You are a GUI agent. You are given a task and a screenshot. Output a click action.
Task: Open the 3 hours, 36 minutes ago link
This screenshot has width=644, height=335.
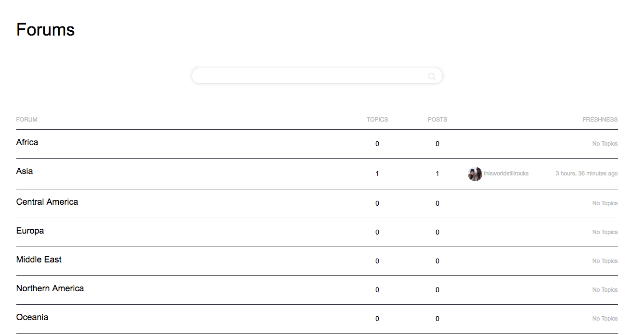(586, 174)
